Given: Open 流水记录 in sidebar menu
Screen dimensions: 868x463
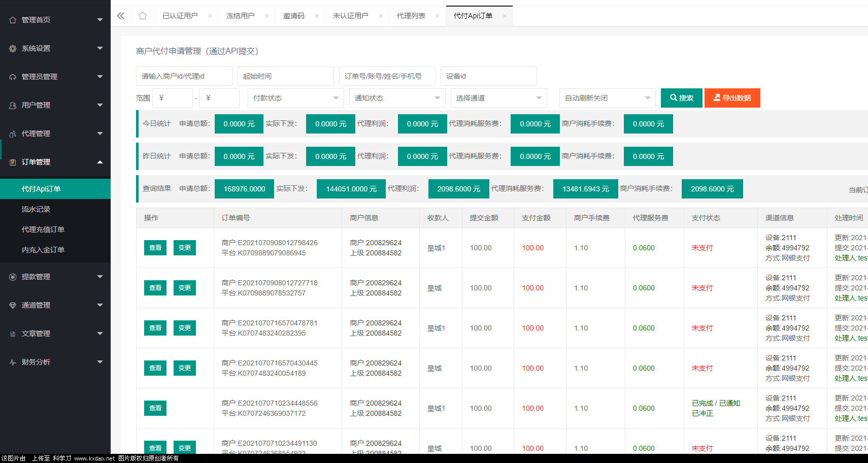Looking at the screenshot, I should point(36,209).
